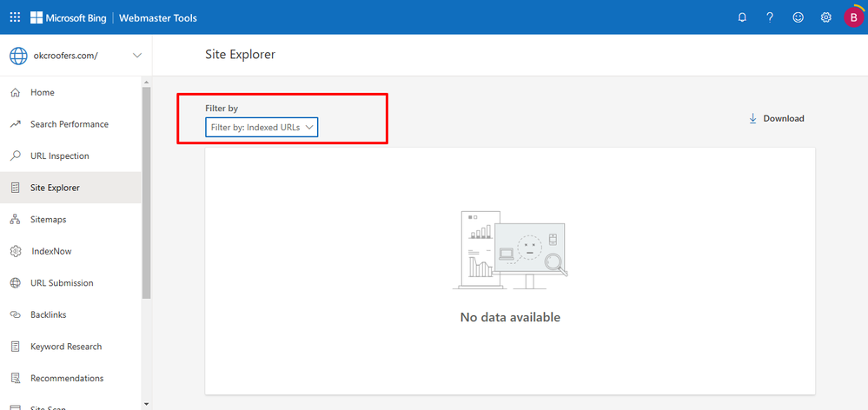Click the Home house icon

coord(16,92)
